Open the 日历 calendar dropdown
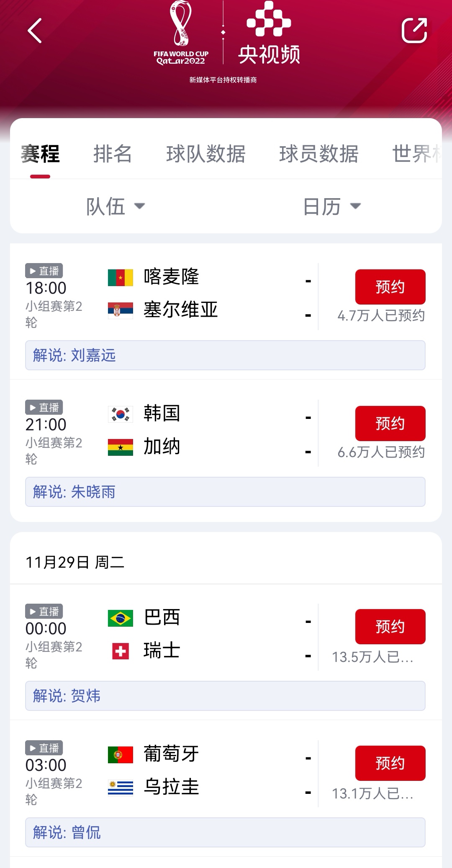Viewport: 452px width, 868px height. click(331, 206)
